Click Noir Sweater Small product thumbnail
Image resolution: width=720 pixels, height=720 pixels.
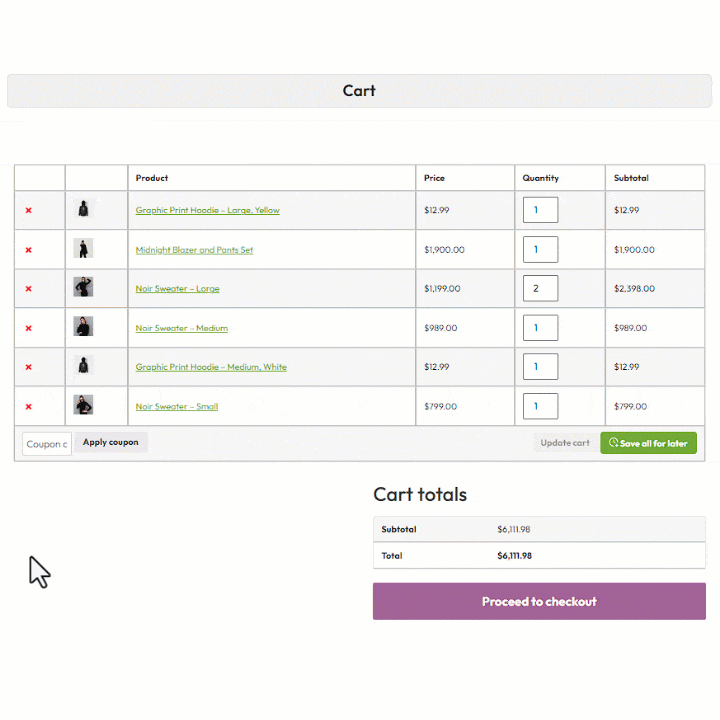tap(83, 406)
